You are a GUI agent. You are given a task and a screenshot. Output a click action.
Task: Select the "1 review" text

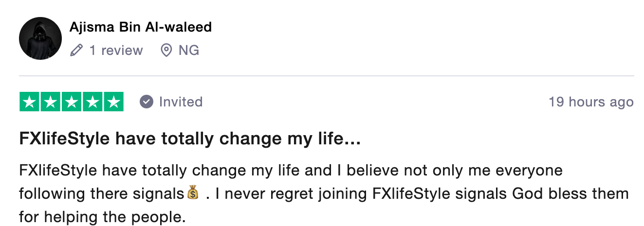[116, 50]
